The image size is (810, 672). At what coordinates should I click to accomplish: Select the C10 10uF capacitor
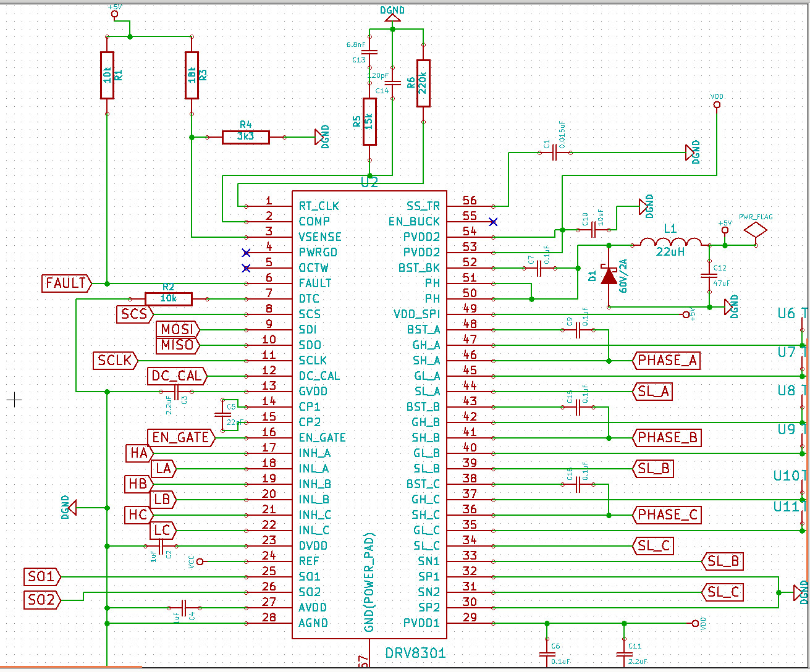(593, 230)
